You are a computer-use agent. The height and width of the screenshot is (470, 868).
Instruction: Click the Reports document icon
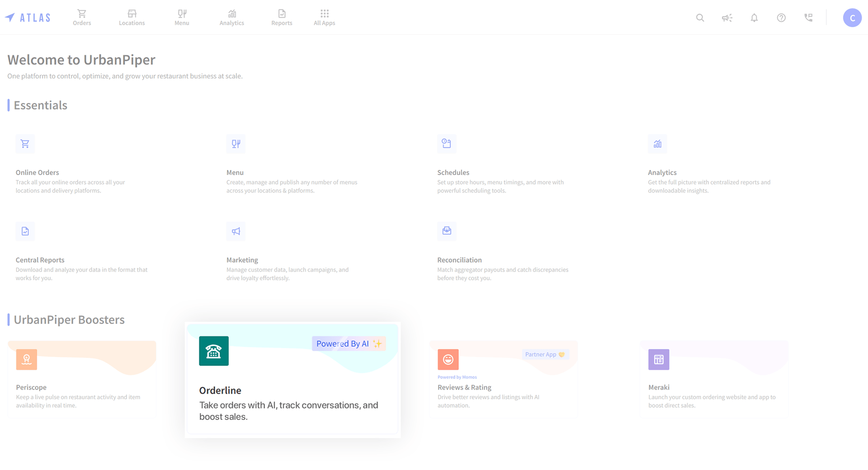coord(281,14)
